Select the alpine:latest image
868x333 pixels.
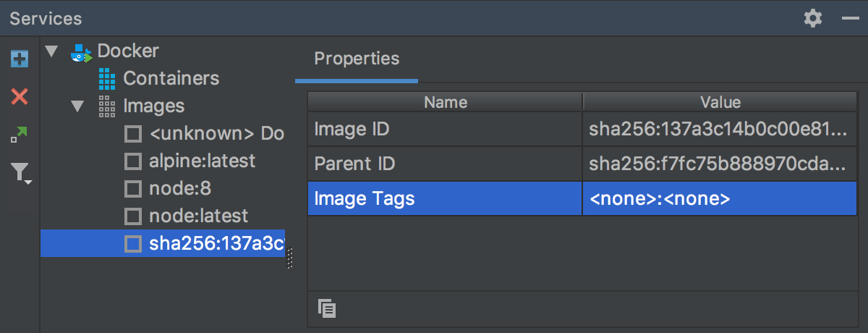(202, 161)
